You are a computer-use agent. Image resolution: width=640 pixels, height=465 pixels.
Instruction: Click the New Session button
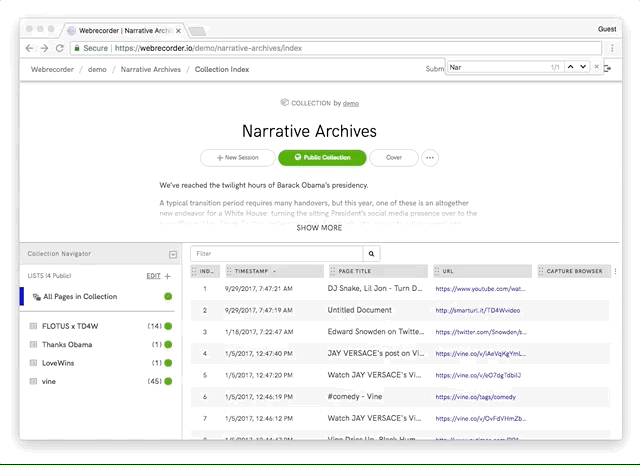pos(237,158)
